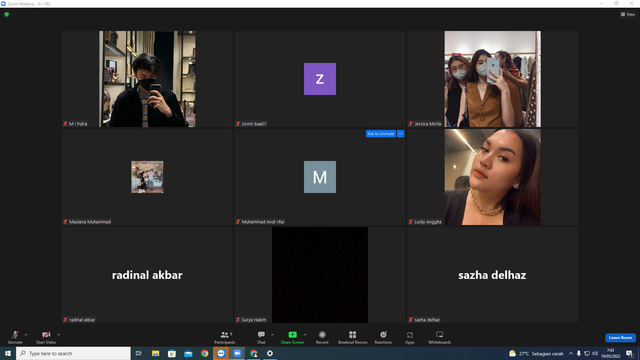
Task: Click the microphone tray icon
Action: (x=578, y=353)
